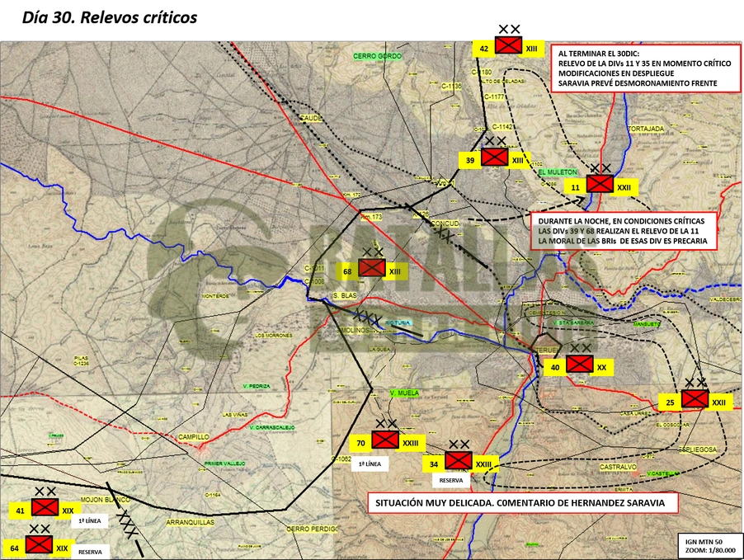744x560 pixels.
Task: Select the "V. STA BARBARA" place label
Action: coord(573,322)
